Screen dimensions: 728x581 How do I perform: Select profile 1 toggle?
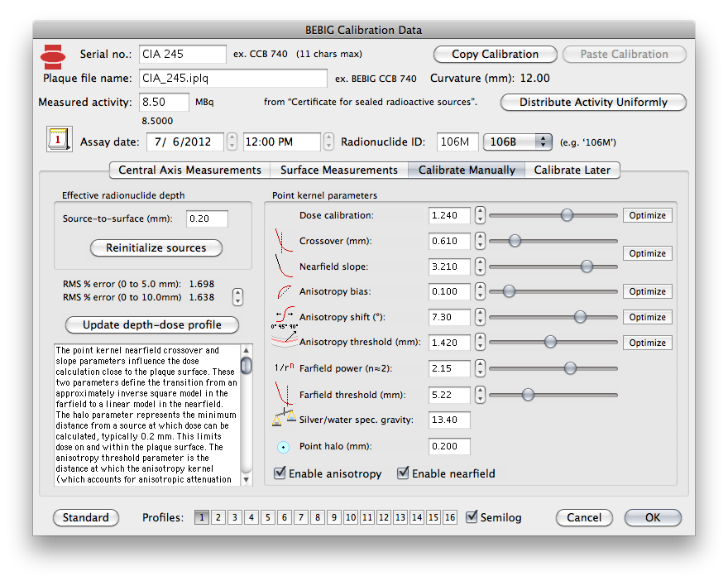click(x=202, y=517)
